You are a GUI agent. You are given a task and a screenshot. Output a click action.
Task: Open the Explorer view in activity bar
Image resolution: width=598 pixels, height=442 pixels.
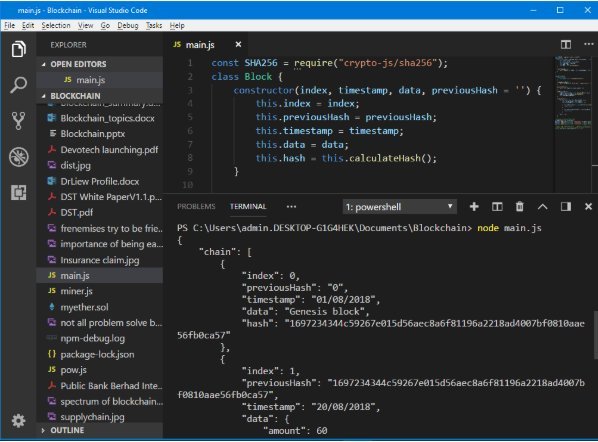(18, 49)
